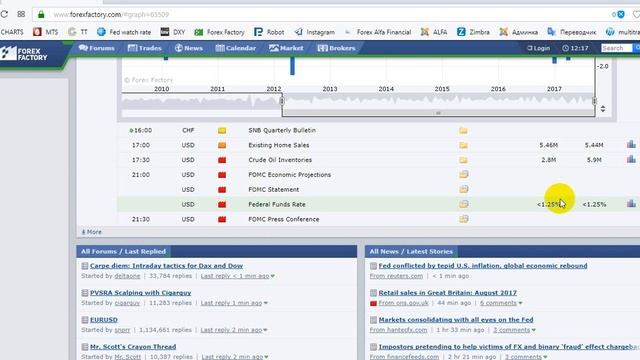Open detail folder for Crude Oil Inventories
The width and height of the screenshot is (640, 360).
click(x=463, y=160)
